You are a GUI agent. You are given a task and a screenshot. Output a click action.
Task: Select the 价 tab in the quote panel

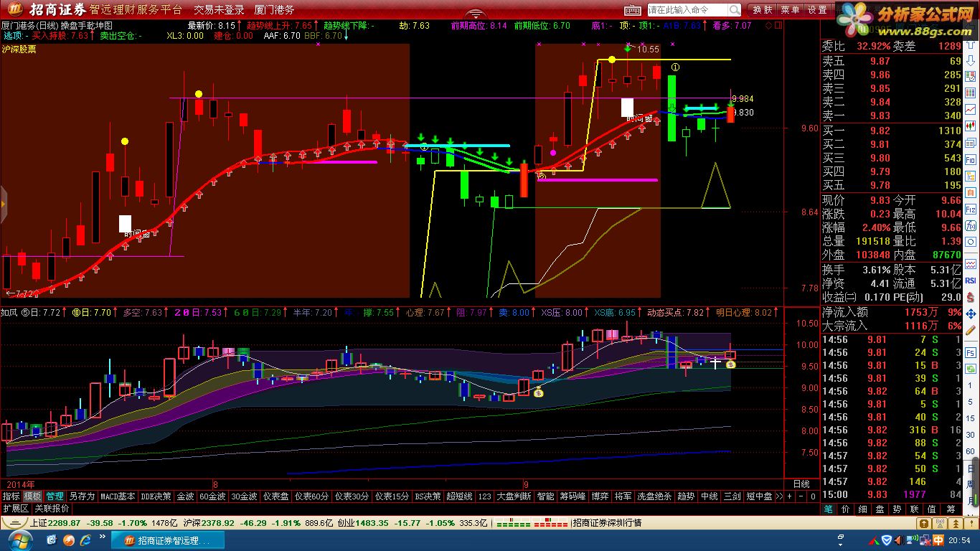pyautogui.click(x=845, y=509)
